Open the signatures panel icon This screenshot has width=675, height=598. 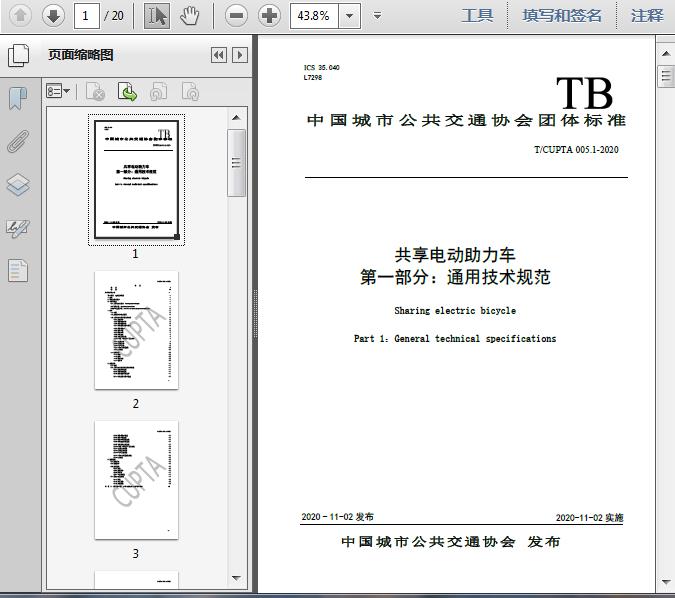pos(18,229)
